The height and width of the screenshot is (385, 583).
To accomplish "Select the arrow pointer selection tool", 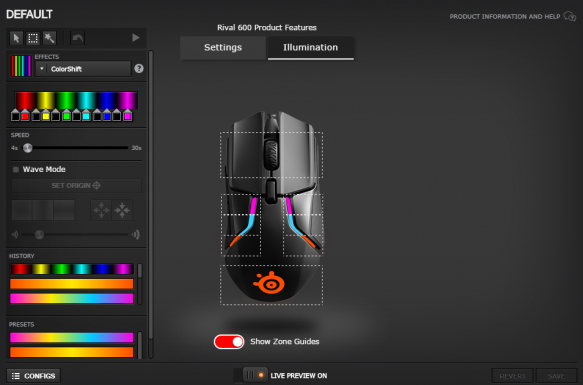I will [16, 38].
